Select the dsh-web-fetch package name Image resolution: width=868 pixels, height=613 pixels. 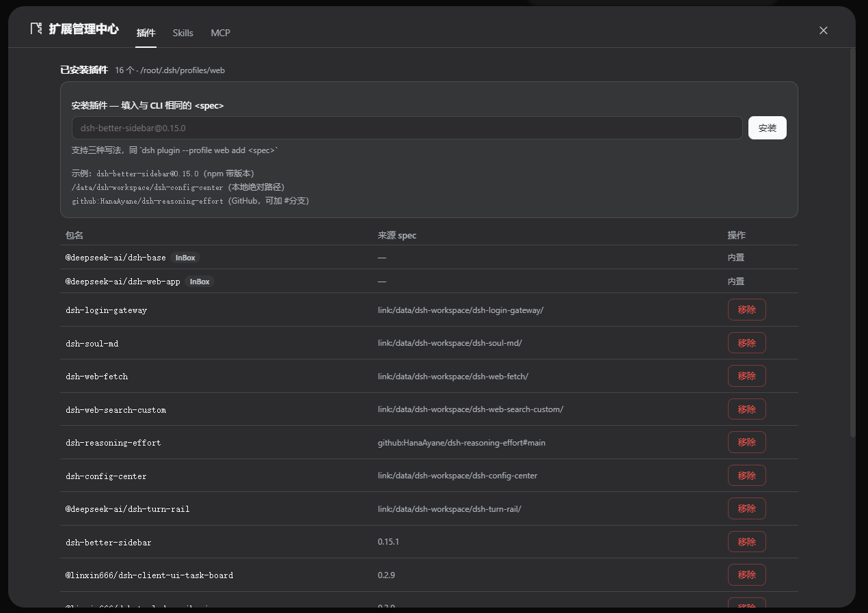(96, 377)
